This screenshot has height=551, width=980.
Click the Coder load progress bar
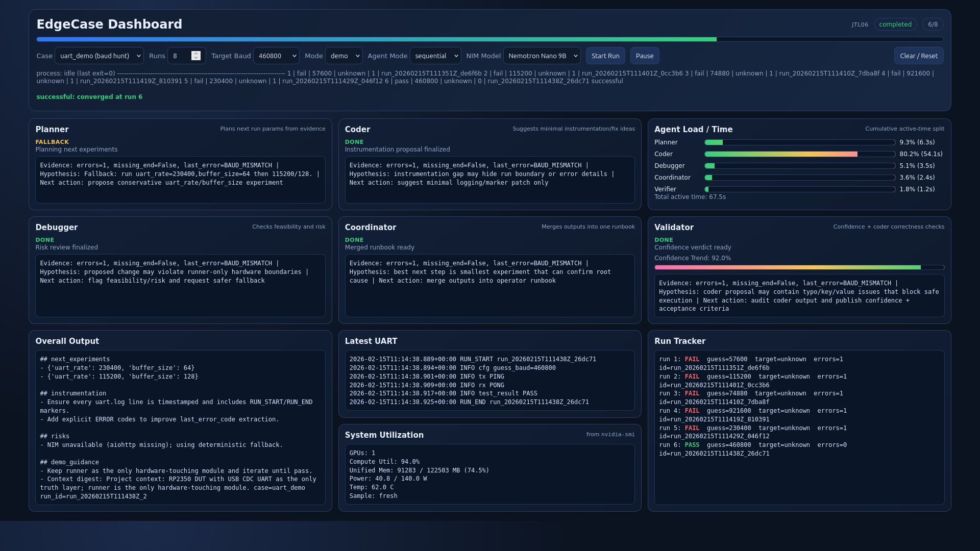[x=799, y=154]
